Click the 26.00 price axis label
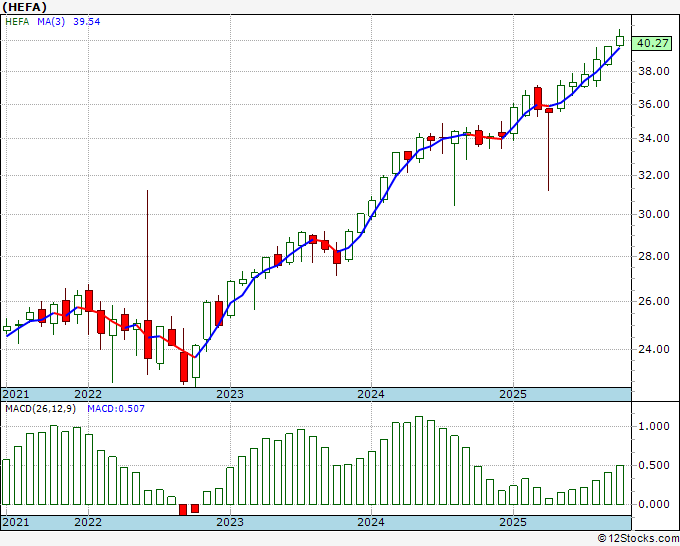 click(654, 301)
